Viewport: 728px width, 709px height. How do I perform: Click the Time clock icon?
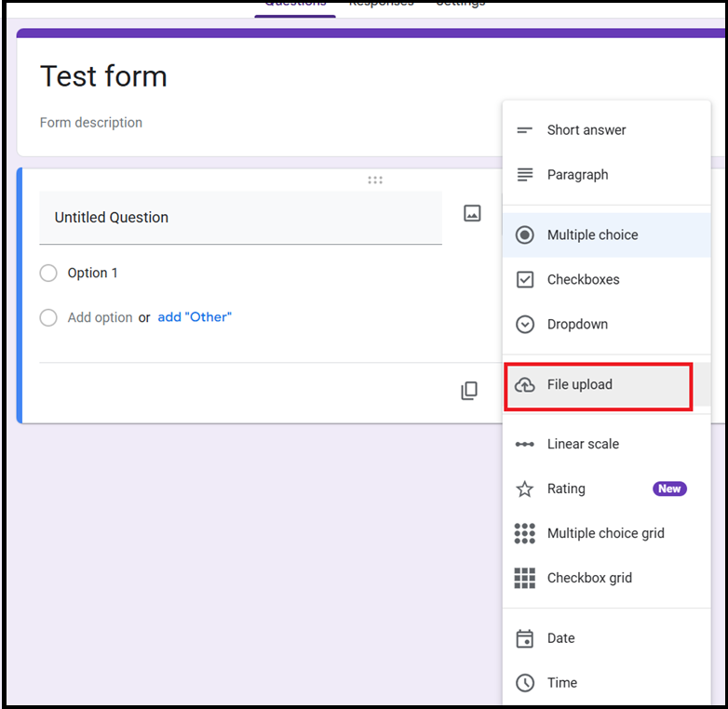(525, 683)
